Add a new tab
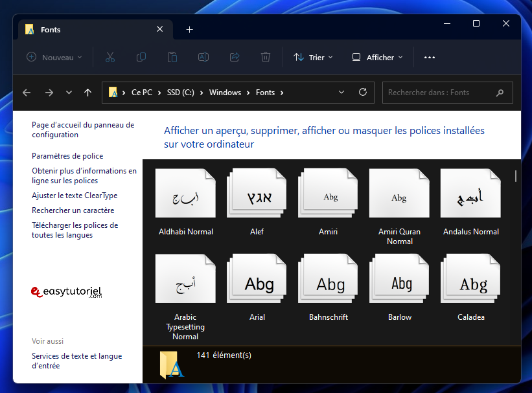The image size is (532, 393). (190, 30)
